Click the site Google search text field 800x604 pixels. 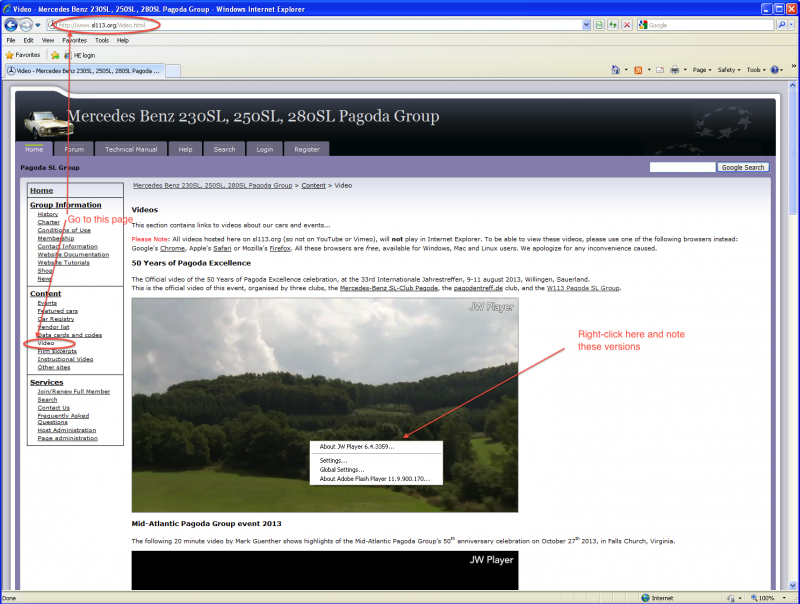(682, 167)
